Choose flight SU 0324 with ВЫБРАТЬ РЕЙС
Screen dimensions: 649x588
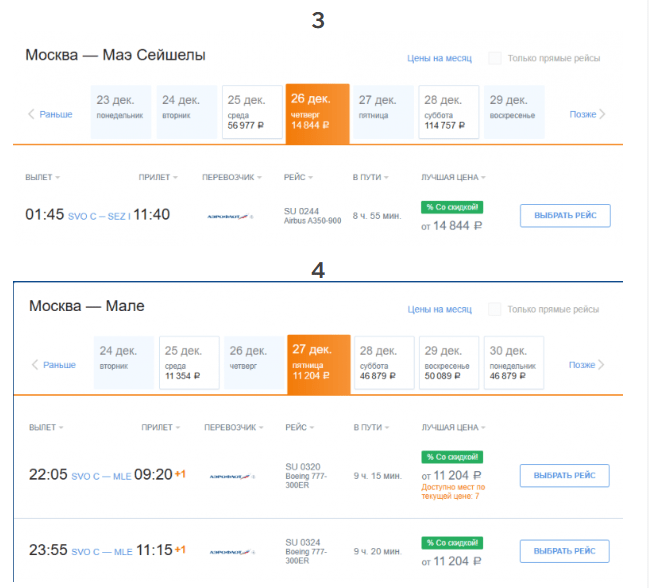point(565,552)
